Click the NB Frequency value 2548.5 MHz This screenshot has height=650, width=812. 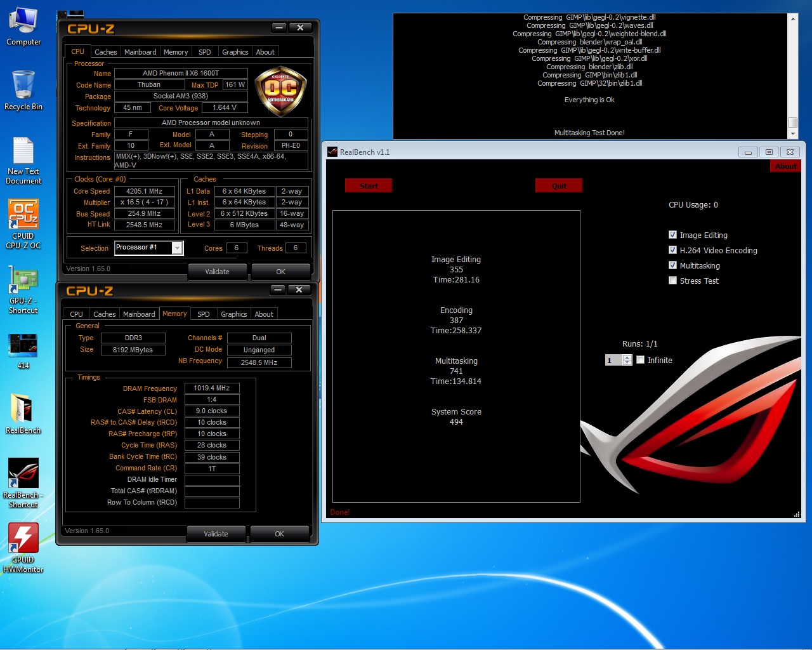point(259,362)
